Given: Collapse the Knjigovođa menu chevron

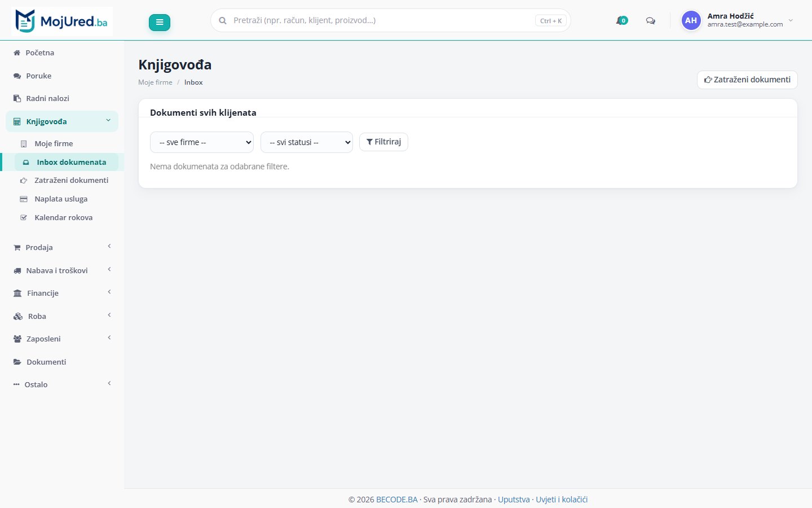Looking at the screenshot, I should 108,120.
